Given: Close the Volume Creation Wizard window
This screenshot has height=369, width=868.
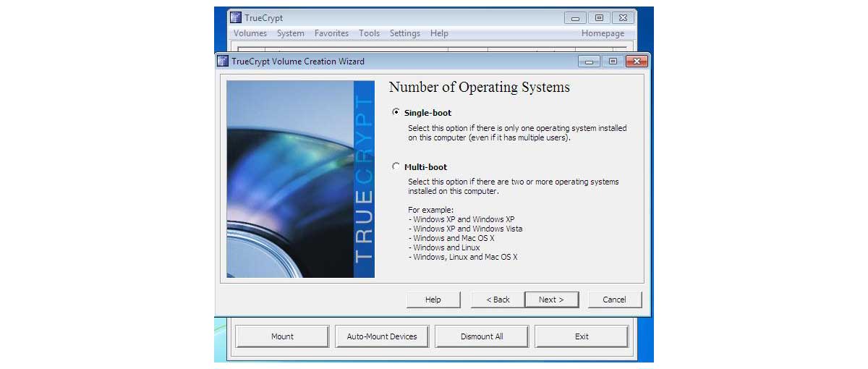Looking at the screenshot, I should [x=637, y=61].
